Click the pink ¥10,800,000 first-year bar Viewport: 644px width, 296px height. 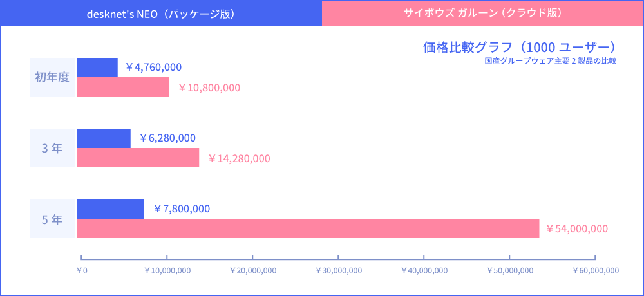(x=123, y=87)
